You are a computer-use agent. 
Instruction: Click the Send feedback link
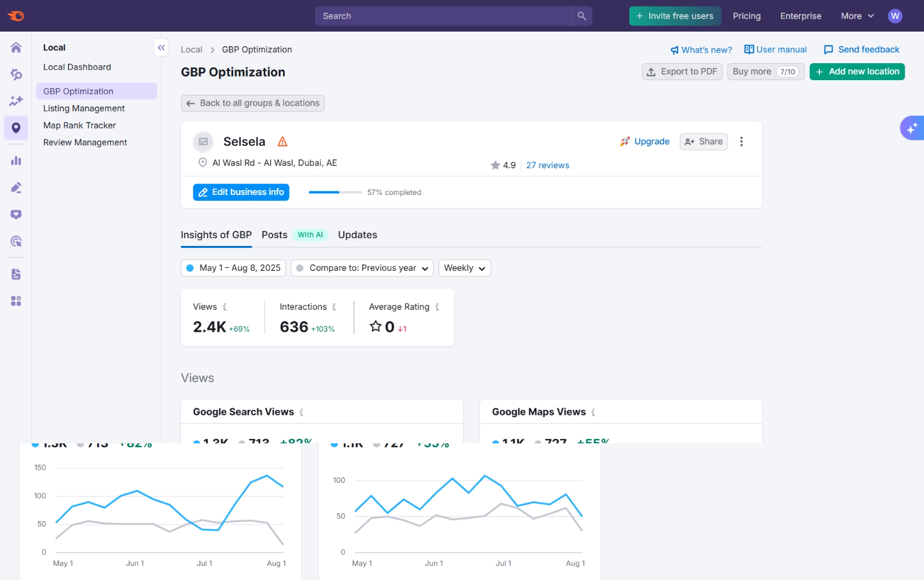pyautogui.click(x=861, y=50)
